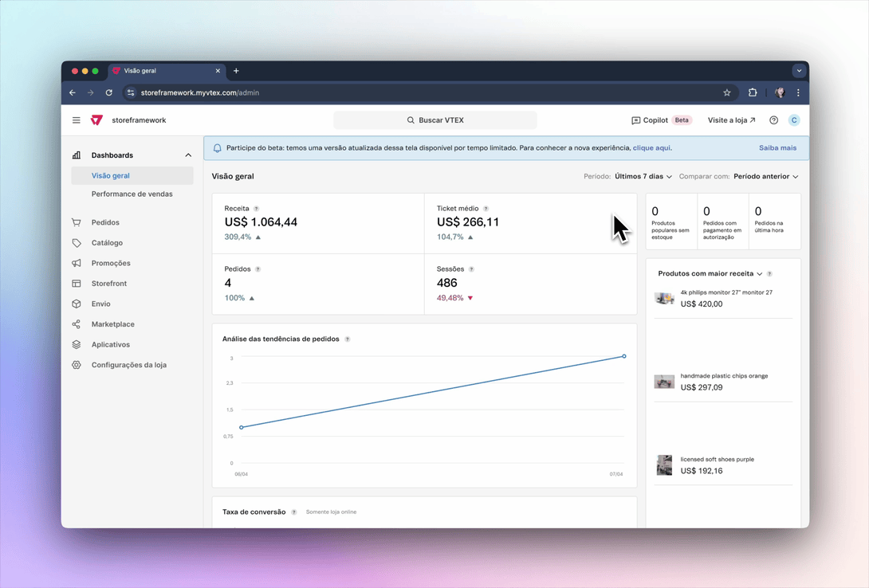869x588 pixels.
Task: Open the Visite a loja link
Action: pos(731,120)
